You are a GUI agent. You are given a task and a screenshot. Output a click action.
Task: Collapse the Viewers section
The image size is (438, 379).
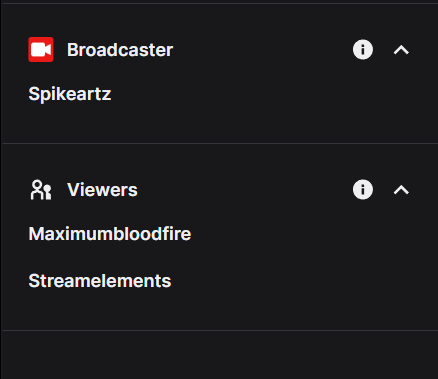pyautogui.click(x=401, y=190)
